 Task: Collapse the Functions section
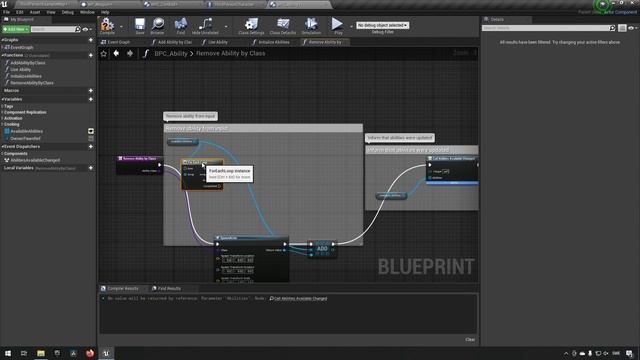coord(2,55)
